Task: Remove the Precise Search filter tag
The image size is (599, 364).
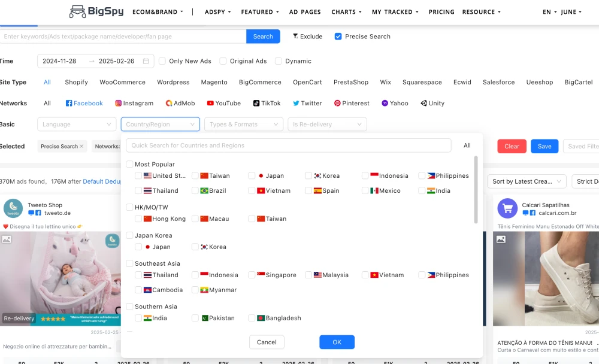Action: point(81,146)
